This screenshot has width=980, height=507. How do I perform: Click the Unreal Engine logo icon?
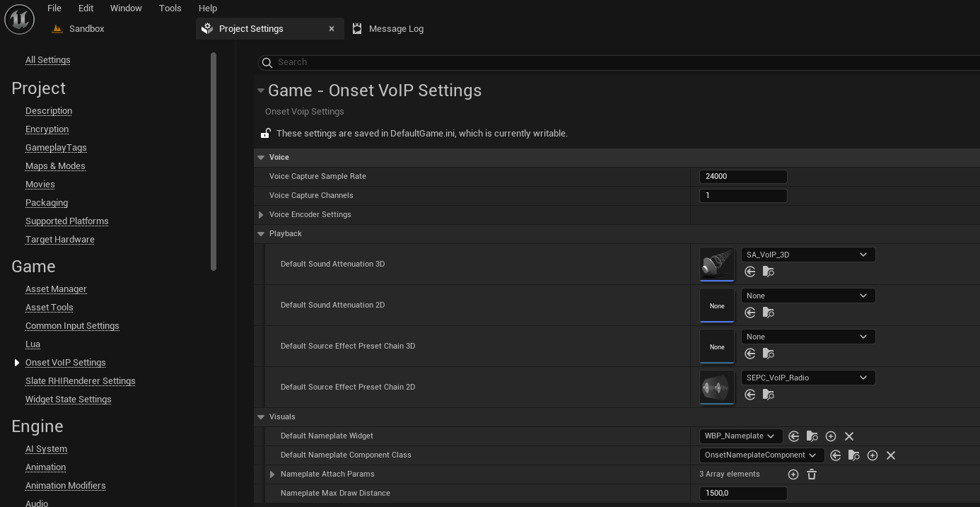[19, 18]
